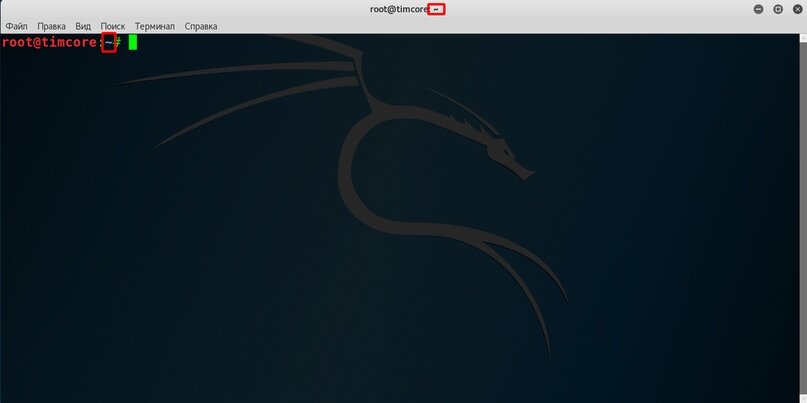Click the green terminal cursor block

point(133,43)
